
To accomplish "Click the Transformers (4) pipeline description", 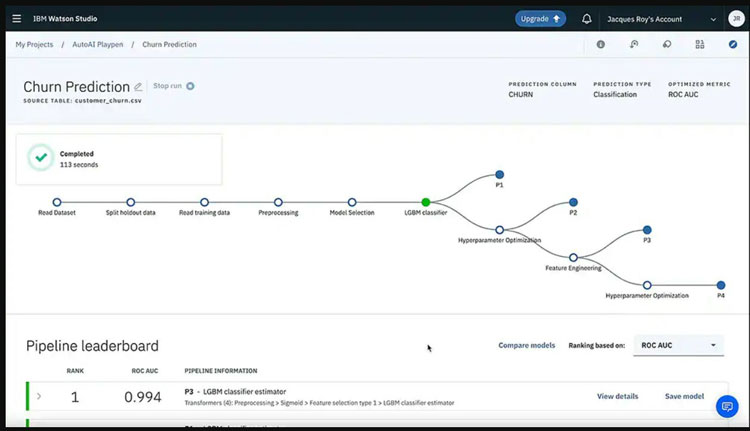I will coord(320,403).
